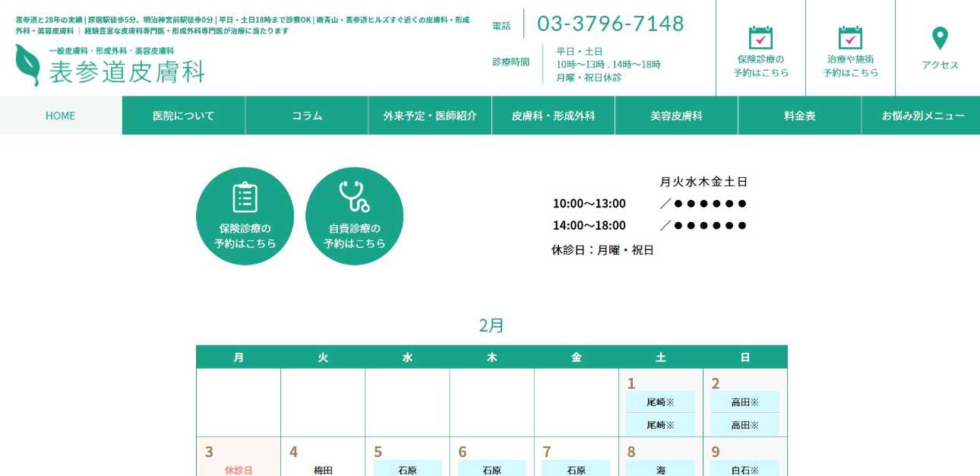Viewport: 980px width, 476px height.
Task: Open お悩み別メニュー menu item
Action: point(922,116)
